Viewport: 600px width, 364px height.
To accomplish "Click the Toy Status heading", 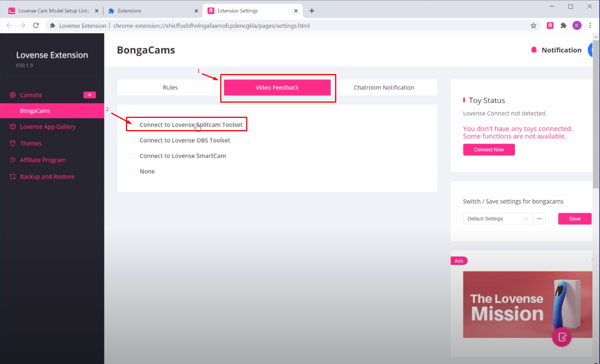I will click(487, 100).
